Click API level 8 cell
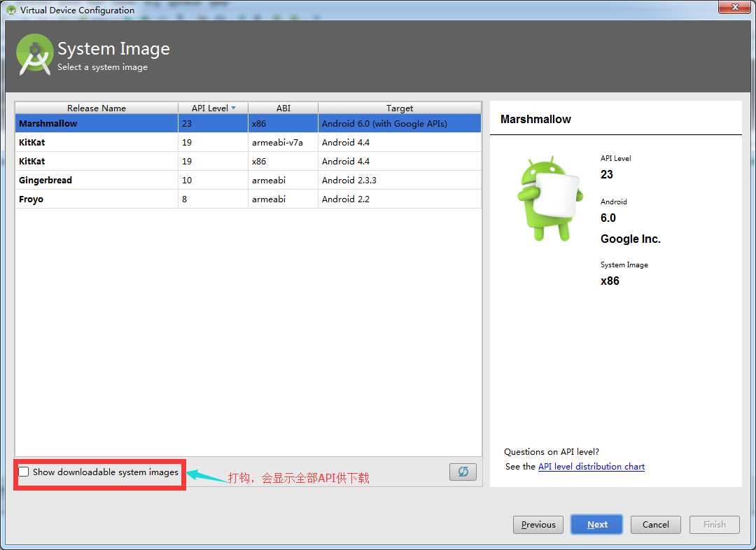The image size is (756, 550). tap(213, 199)
